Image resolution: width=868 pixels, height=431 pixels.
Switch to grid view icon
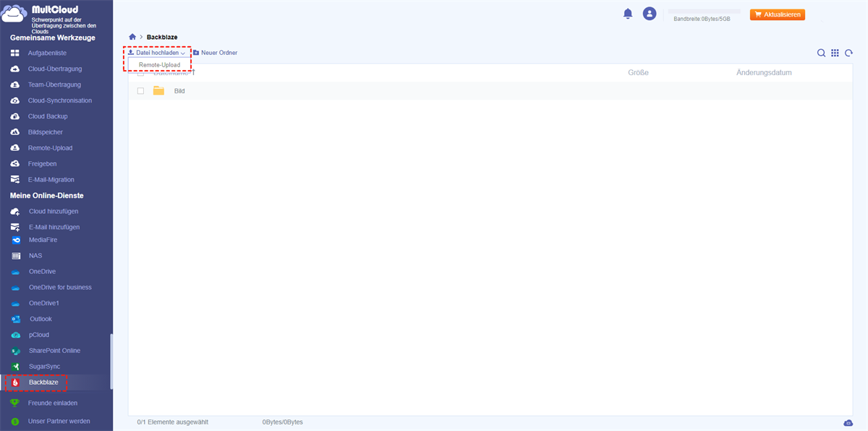pos(835,53)
